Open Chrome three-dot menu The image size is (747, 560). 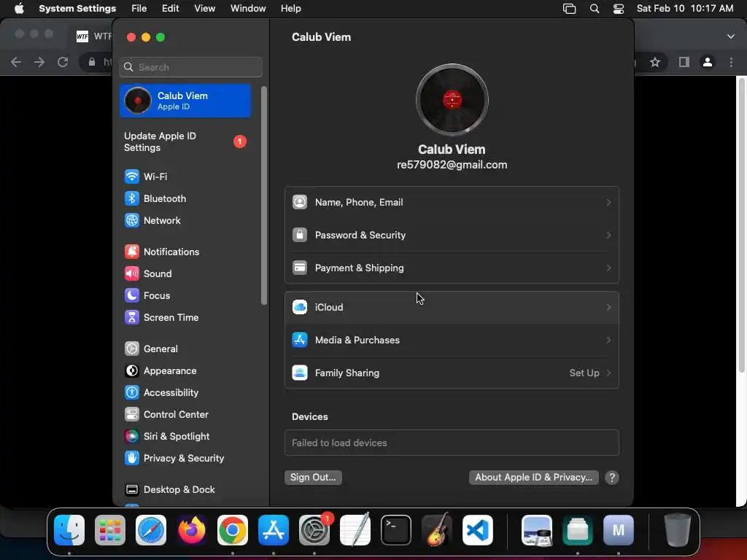[731, 62]
